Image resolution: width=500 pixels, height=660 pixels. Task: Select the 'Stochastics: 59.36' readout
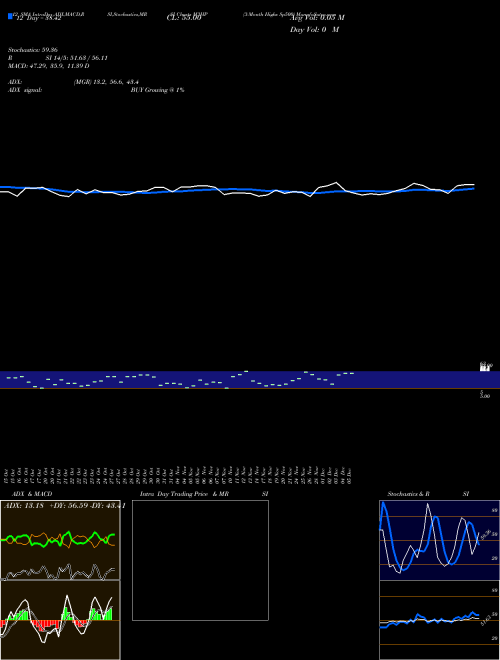coord(33,50)
